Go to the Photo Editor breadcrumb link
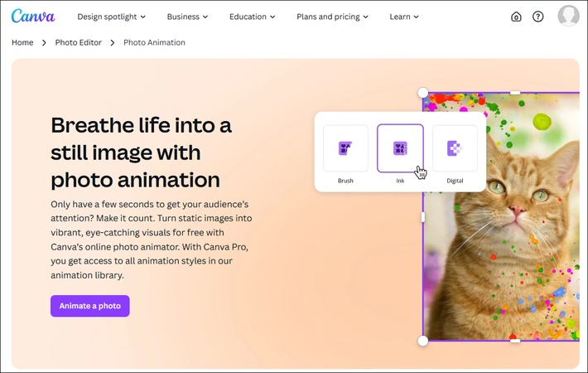Viewport: 588px width, 373px height. click(x=79, y=42)
